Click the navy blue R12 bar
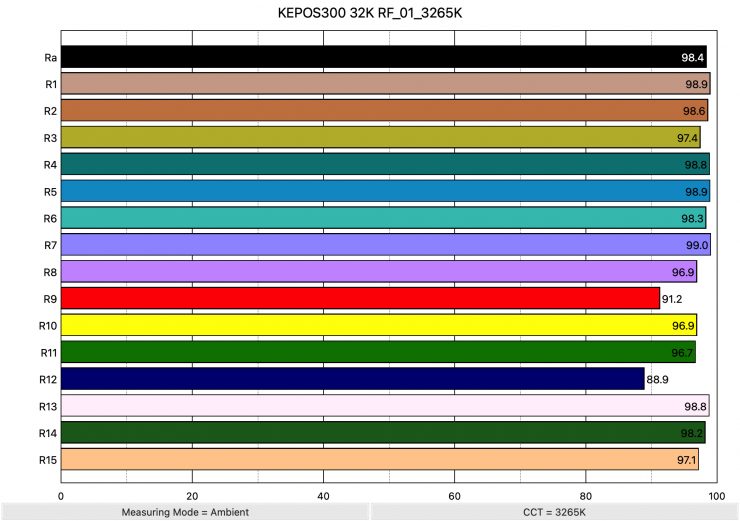This screenshot has height=521, width=740. click(x=352, y=379)
